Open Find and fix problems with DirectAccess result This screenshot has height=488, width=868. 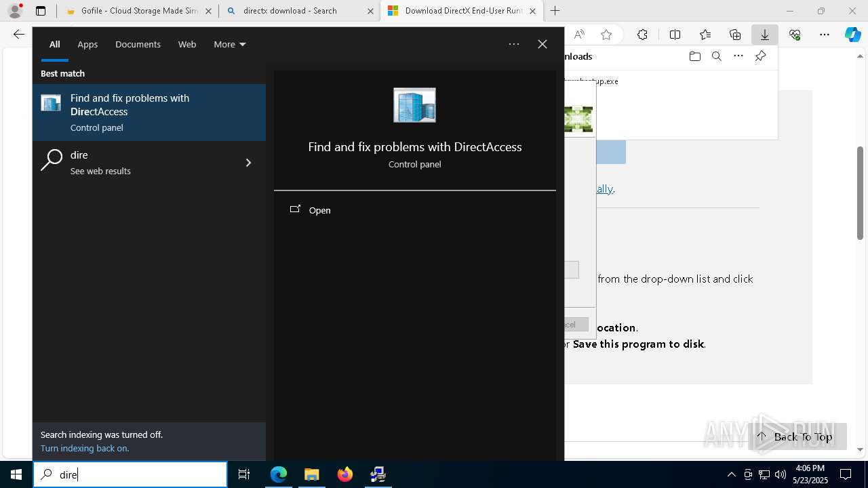point(149,113)
